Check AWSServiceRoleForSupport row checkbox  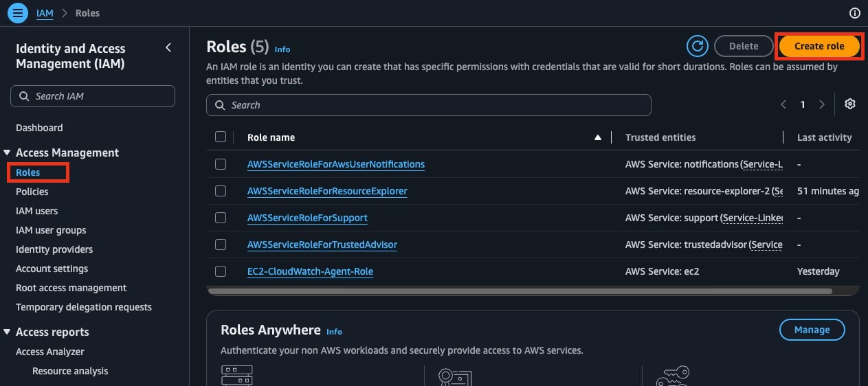pos(221,218)
